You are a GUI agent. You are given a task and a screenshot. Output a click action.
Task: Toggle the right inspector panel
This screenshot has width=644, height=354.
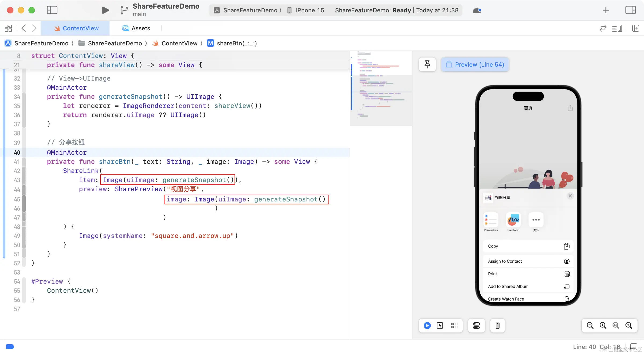coord(630,10)
